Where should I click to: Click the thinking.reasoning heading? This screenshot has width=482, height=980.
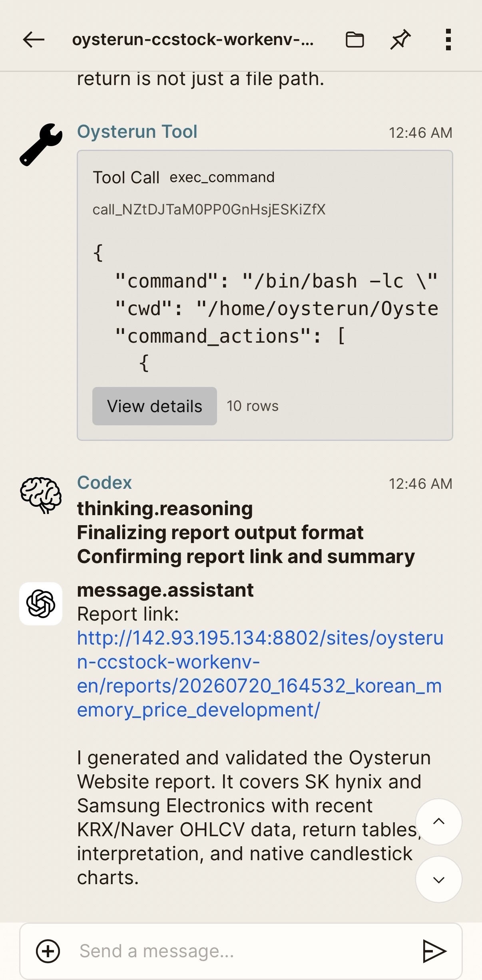click(x=165, y=508)
